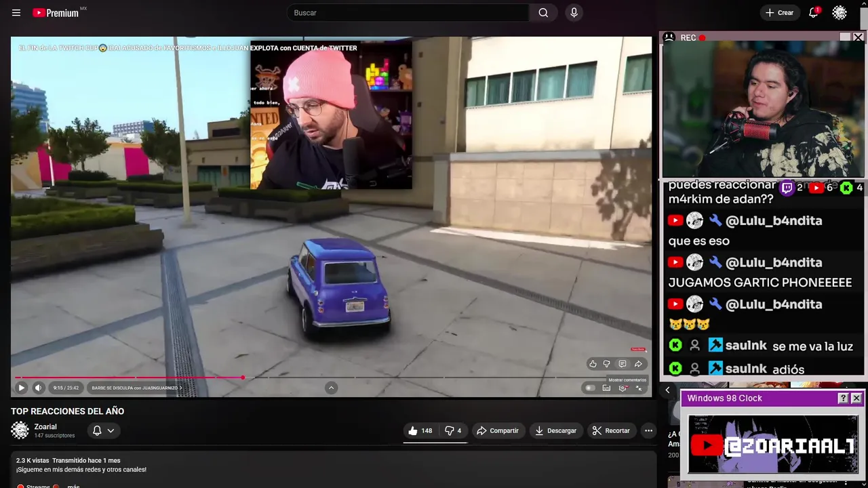The image size is (868, 488).
Task: Open the Crear menu
Action: pos(779,13)
